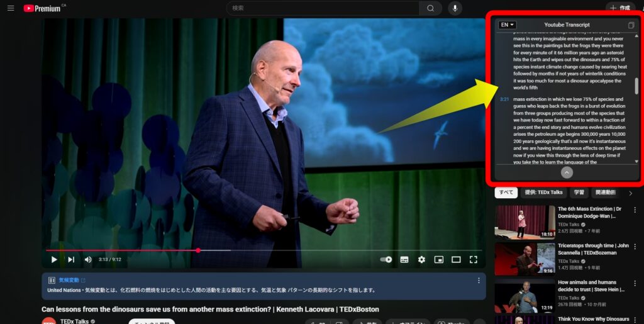Click the transcript scrollbar thumb
This screenshot has width=644, height=324.
click(x=636, y=86)
